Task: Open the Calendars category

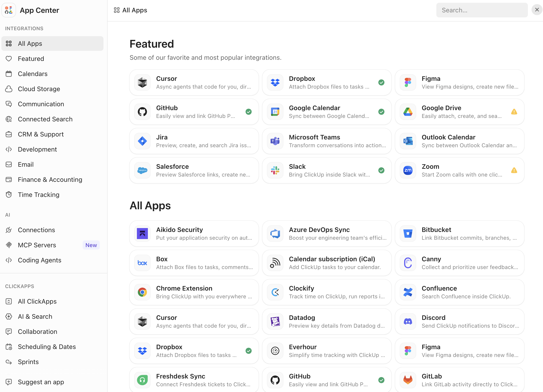Action: (52, 74)
